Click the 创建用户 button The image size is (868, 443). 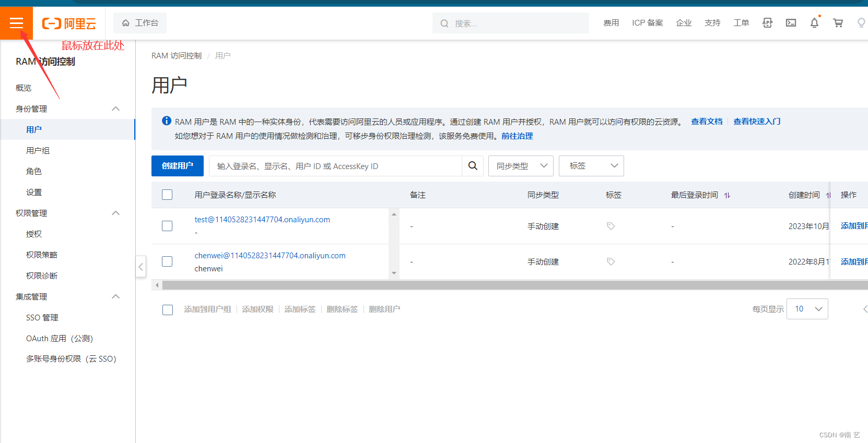(178, 166)
